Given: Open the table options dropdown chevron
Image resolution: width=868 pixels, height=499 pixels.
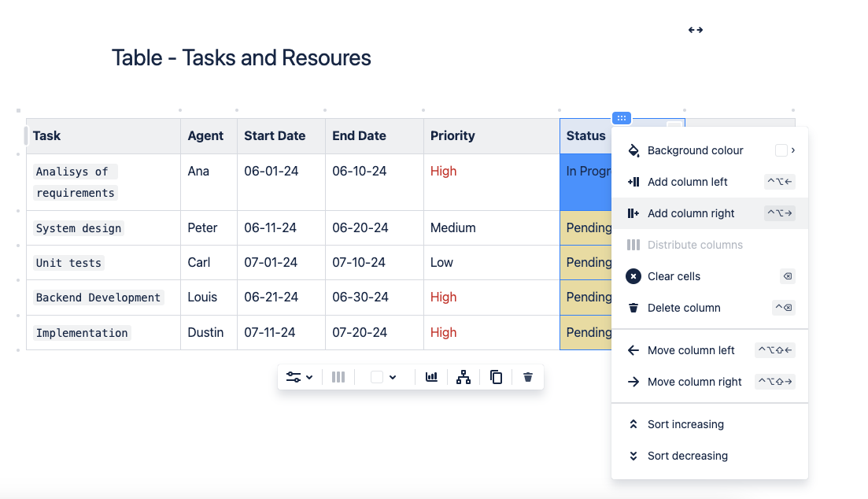Looking at the screenshot, I should 309,377.
